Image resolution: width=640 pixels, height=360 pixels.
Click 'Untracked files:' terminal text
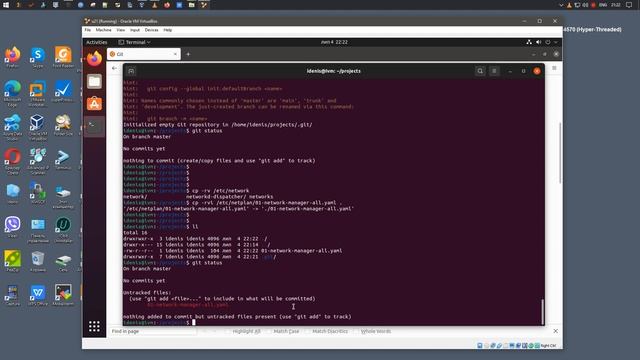(x=147, y=293)
